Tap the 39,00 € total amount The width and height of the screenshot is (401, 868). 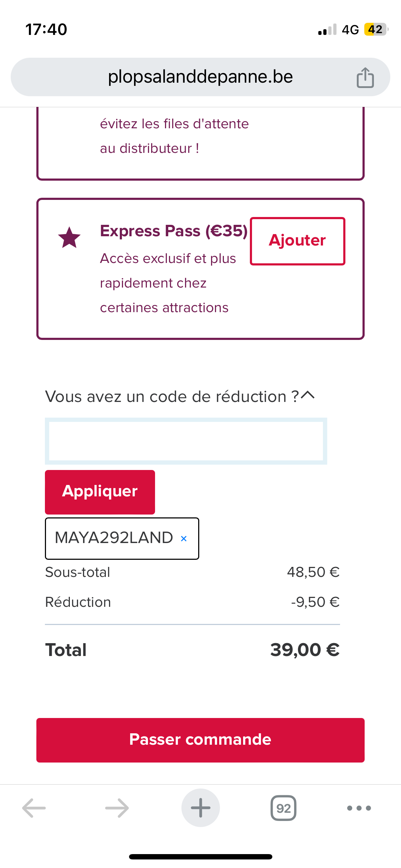pyautogui.click(x=305, y=650)
